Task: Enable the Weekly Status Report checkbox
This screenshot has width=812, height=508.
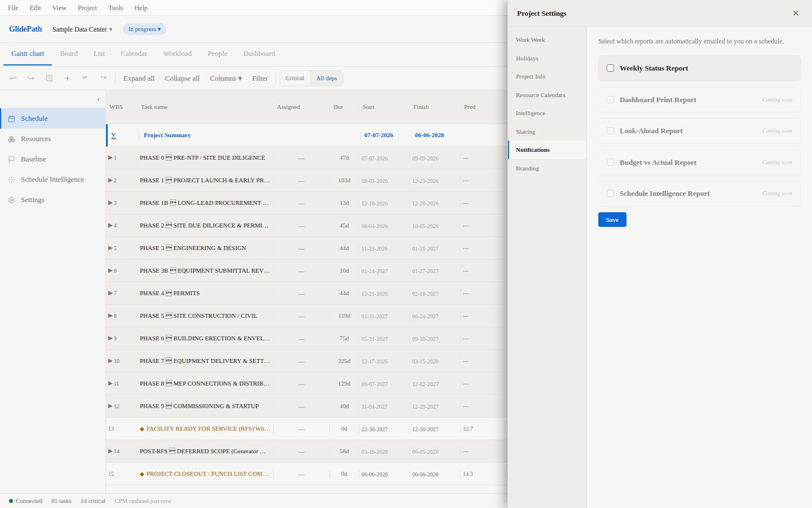Action: [x=610, y=68]
